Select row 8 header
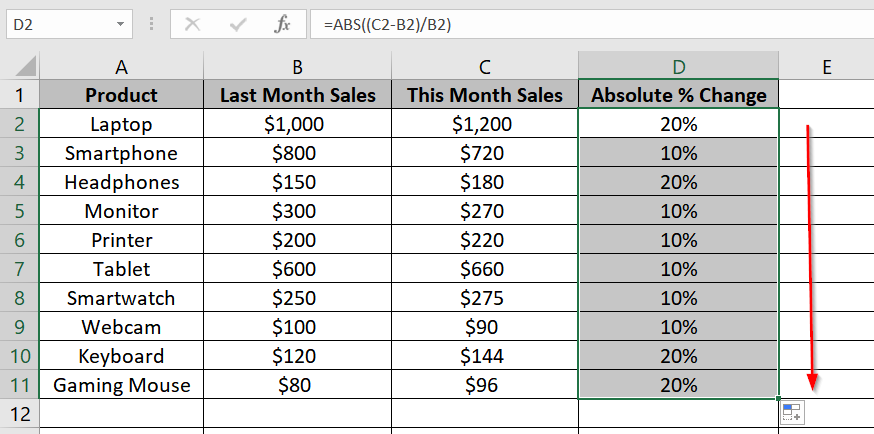874x434 pixels. click(x=20, y=297)
